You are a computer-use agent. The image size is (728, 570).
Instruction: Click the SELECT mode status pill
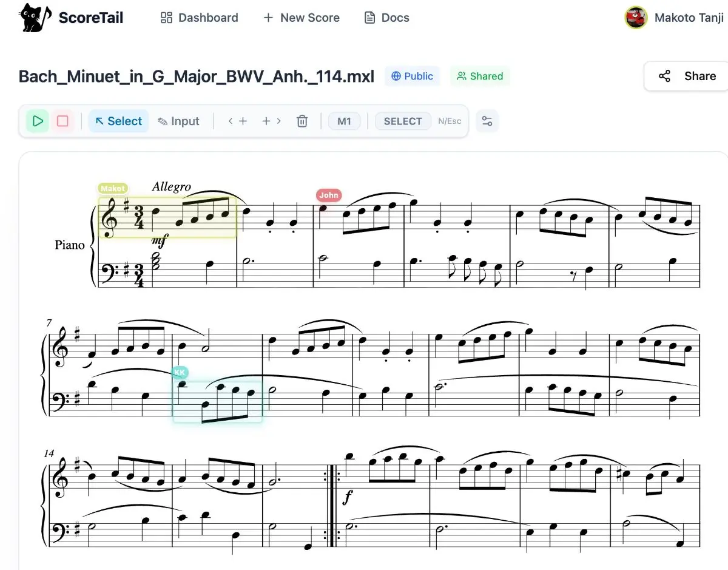tap(403, 121)
